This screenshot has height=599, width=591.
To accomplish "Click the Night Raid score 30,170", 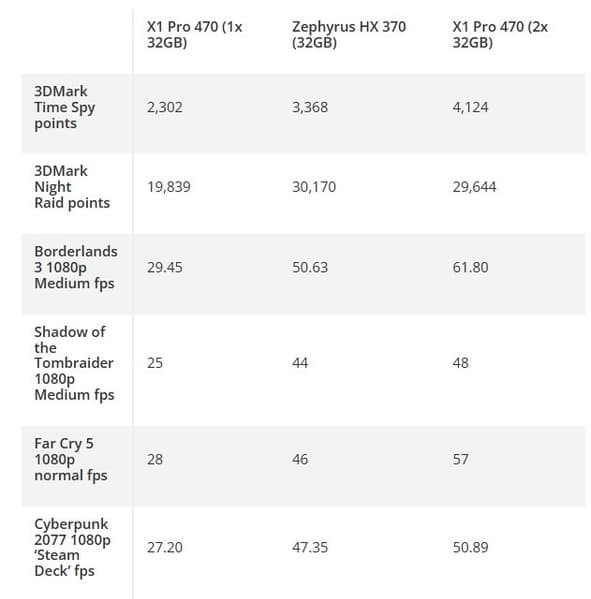I will tap(314, 187).
